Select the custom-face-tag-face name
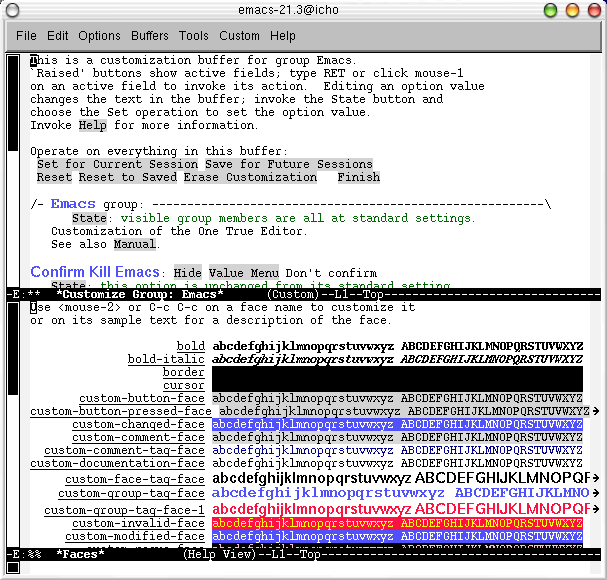 [135, 479]
